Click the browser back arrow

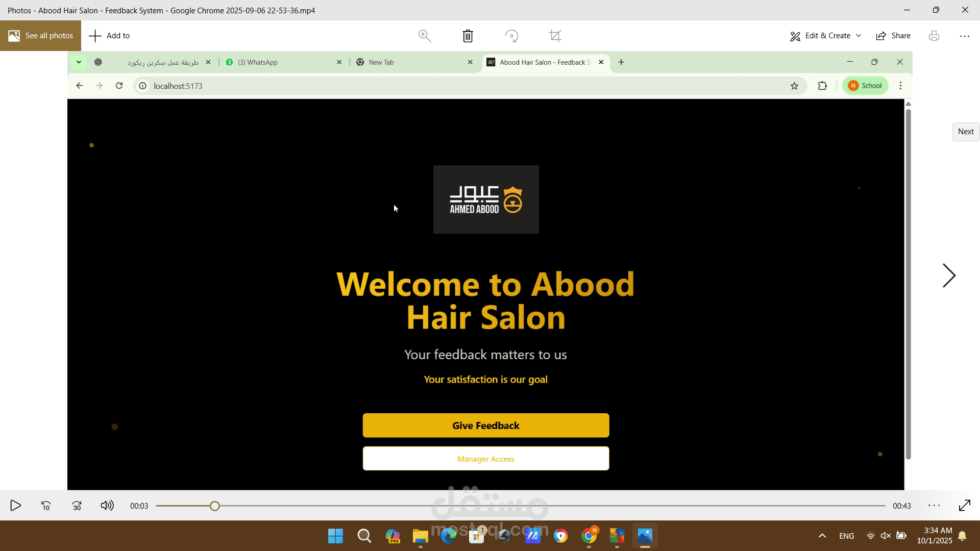pyautogui.click(x=79, y=86)
